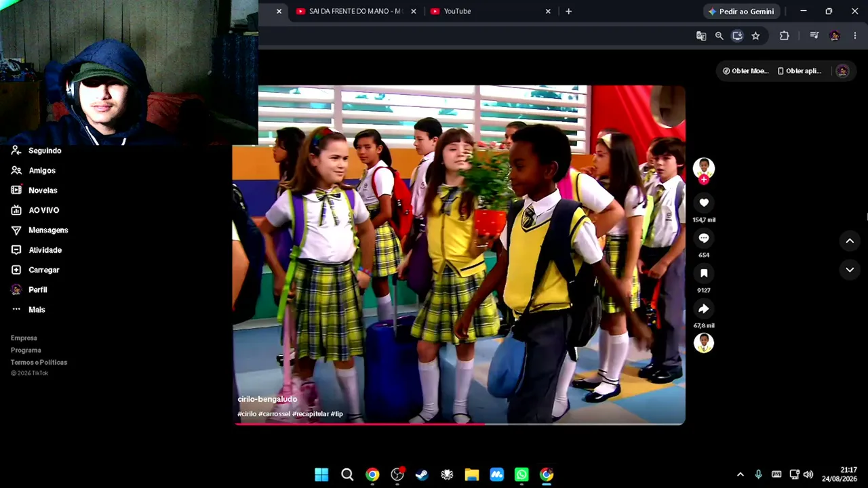868x488 pixels.
Task: Close the SAI DA FRENTE DO MANO tab
Action: click(x=414, y=12)
